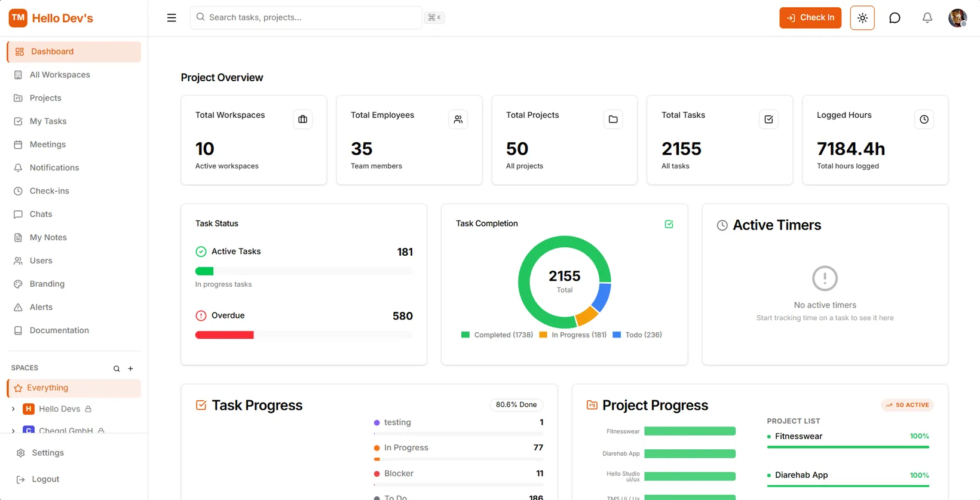980x500 pixels.
Task: Click the green Completed legend swatch
Action: pos(465,335)
